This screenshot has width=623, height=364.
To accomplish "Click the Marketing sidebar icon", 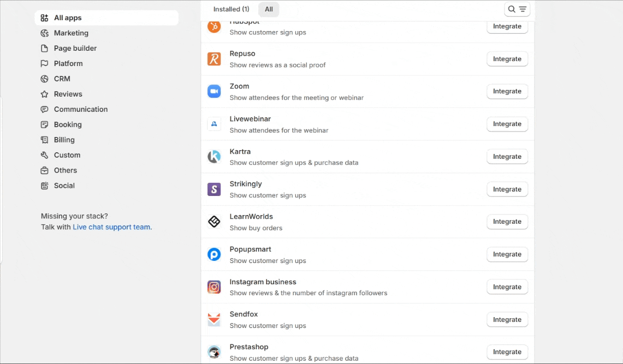I will click(x=45, y=33).
